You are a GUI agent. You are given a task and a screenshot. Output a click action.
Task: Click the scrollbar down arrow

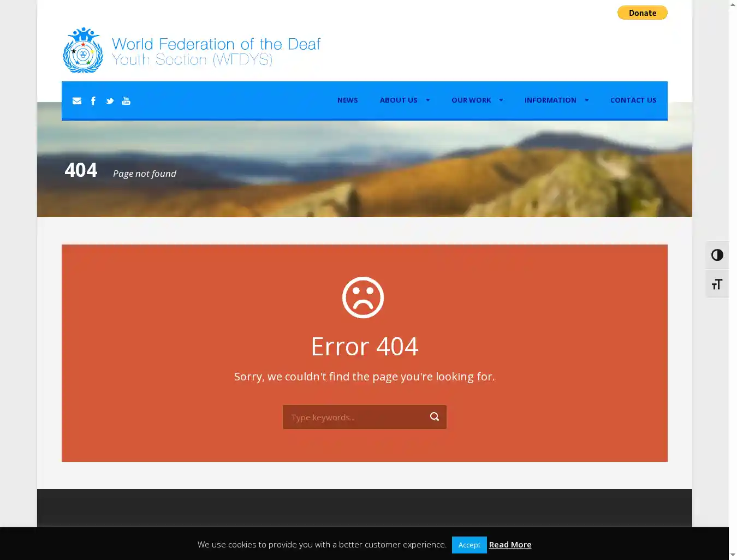(733, 555)
